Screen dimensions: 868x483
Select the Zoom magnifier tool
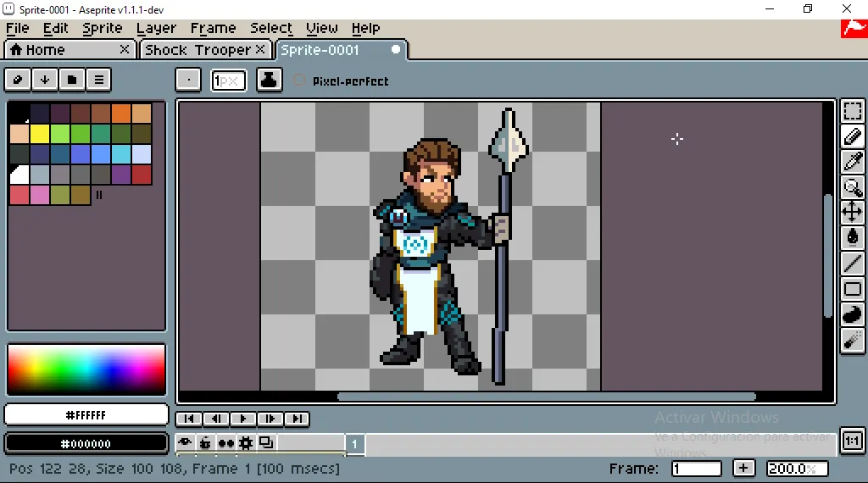click(853, 187)
